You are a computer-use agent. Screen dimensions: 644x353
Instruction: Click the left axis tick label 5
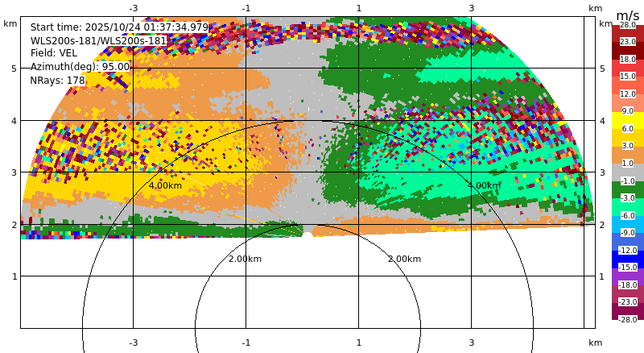click(14, 69)
